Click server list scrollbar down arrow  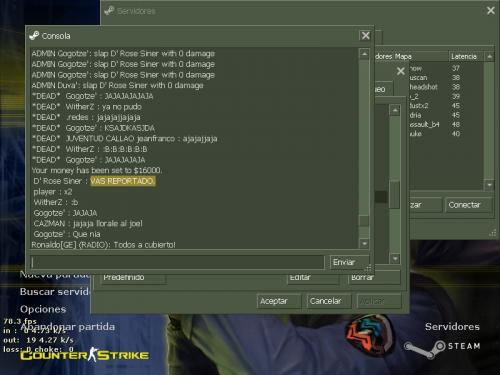(x=489, y=185)
